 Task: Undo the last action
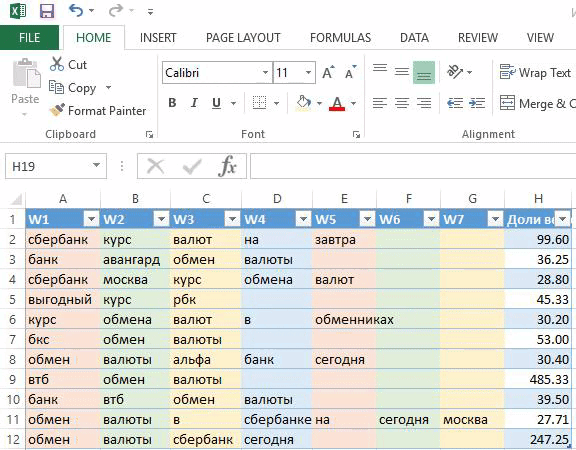pos(76,11)
